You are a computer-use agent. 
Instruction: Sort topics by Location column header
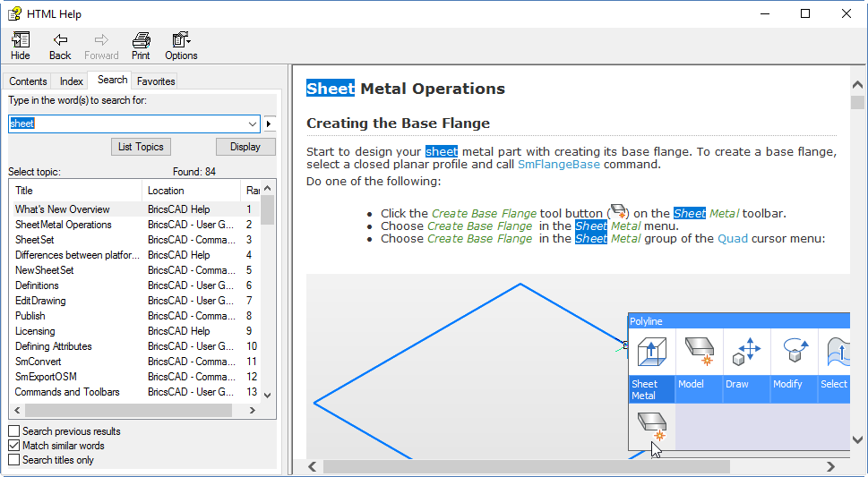[x=191, y=191]
